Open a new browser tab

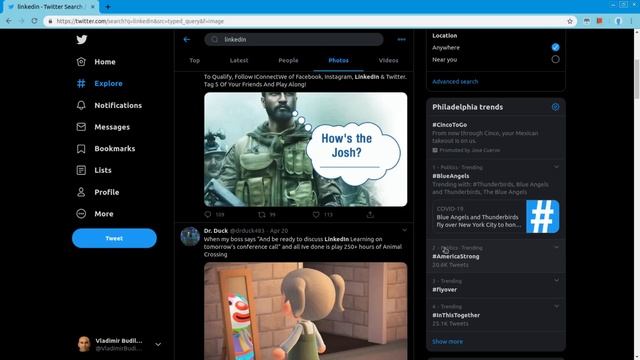click(108, 7)
